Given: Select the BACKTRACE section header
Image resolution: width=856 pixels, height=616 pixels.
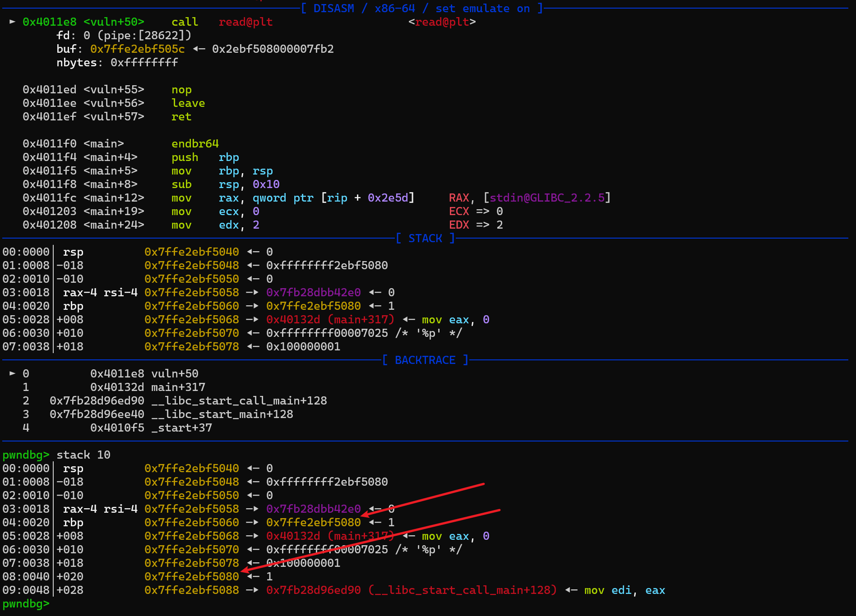Looking at the screenshot, I should coord(425,360).
